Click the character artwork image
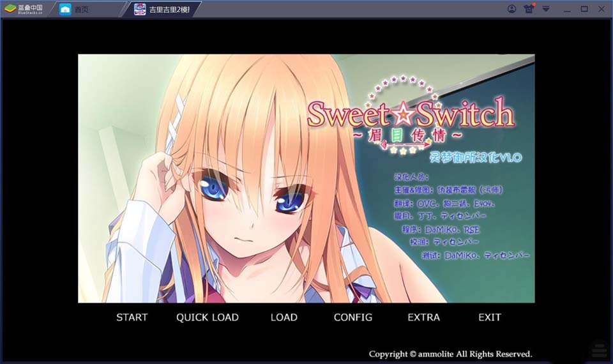This screenshot has width=613, height=364. point(306,178)
